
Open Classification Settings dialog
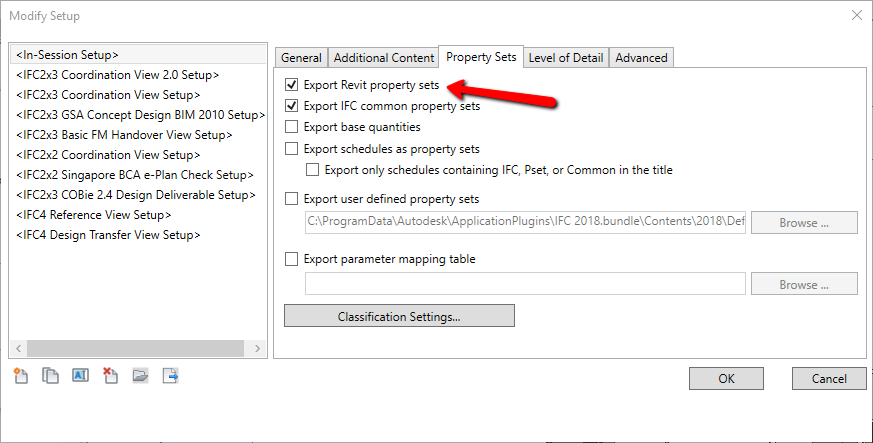pyautogui.click(x=399, y=316)
